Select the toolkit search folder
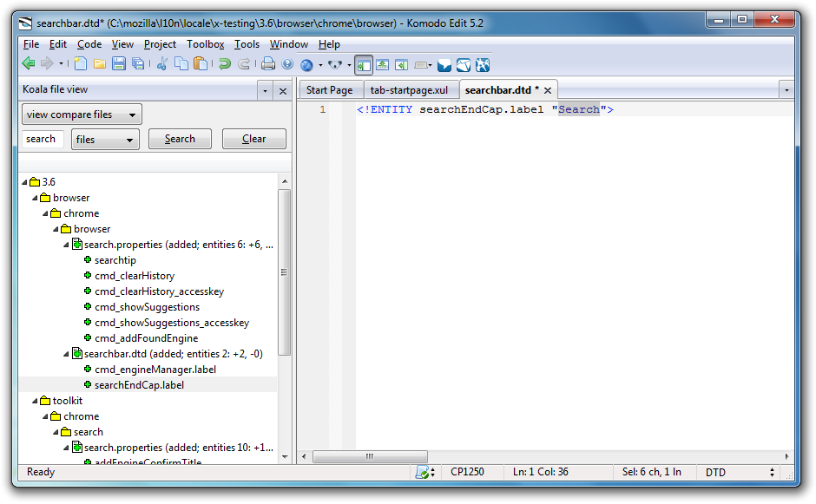 88,432
